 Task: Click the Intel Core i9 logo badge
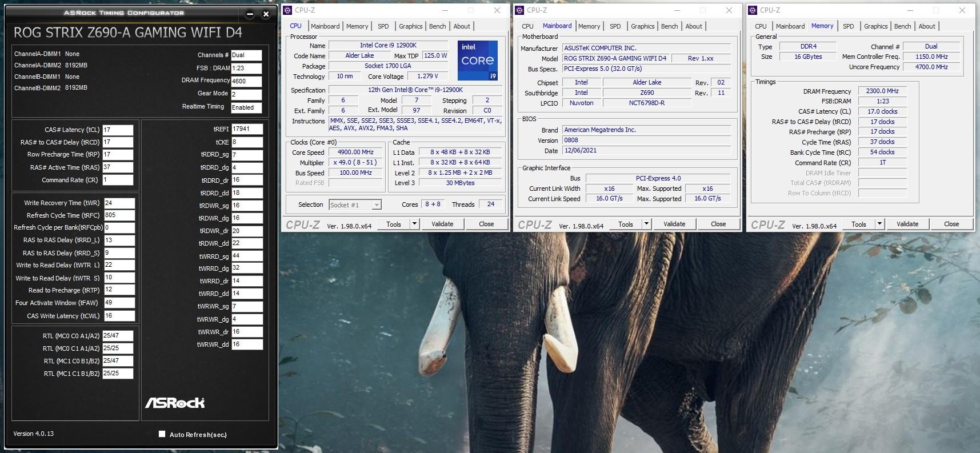pos(477,60)
